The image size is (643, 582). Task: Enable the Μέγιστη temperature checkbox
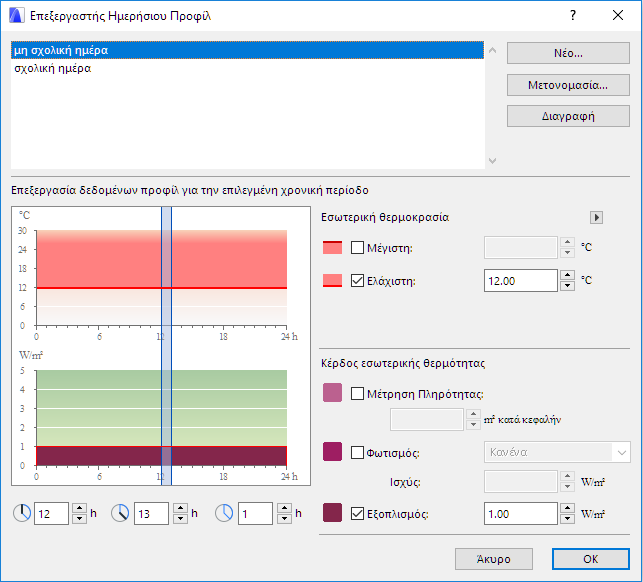(358, 248)
